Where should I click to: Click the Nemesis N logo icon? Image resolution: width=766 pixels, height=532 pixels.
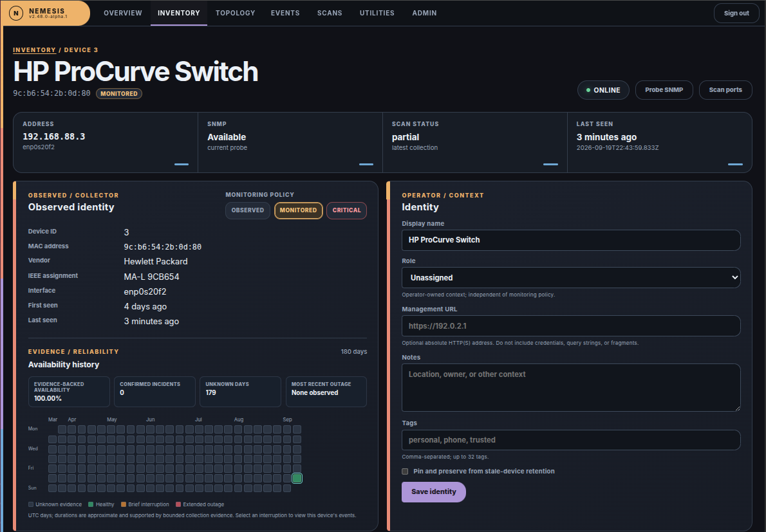[x=16, y=13]
